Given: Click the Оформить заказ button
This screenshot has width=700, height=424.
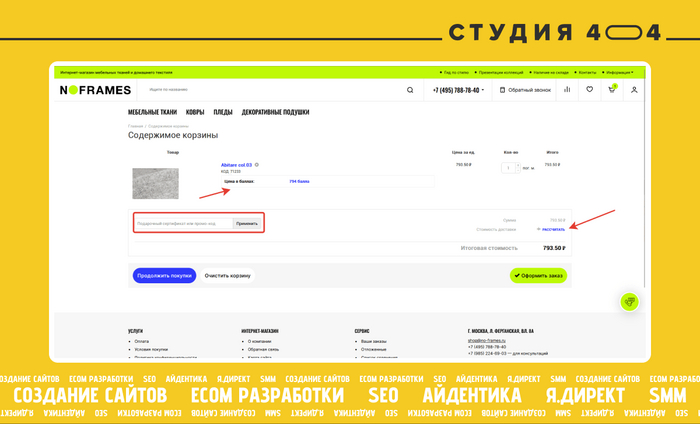Looking at the screenshot, I should click(x=538, y=275).
